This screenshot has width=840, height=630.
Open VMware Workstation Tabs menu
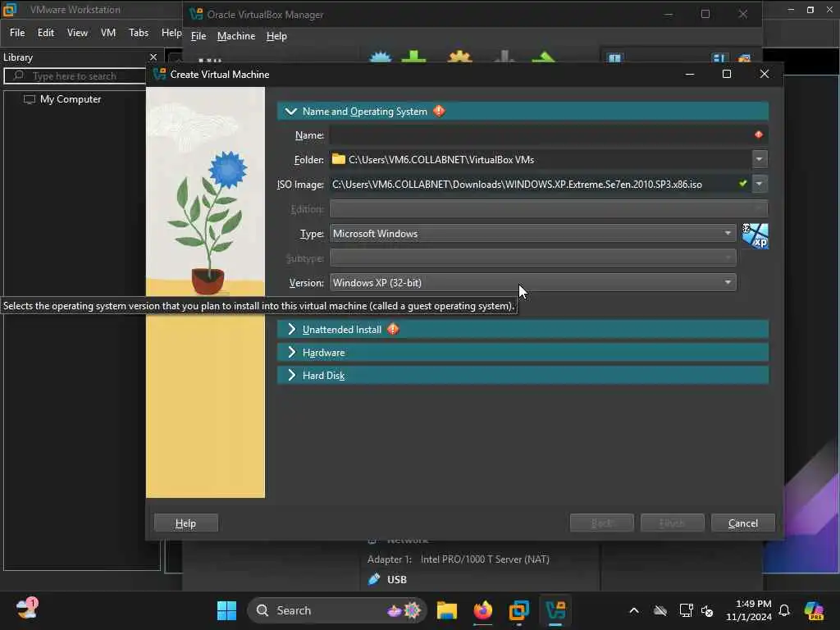click(x=138, y=33)
